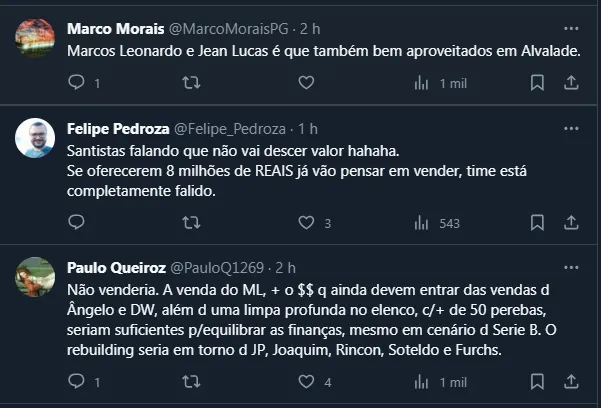
Task: Reply to Marco Morais's tweet
Action: (x=78, y=84)
